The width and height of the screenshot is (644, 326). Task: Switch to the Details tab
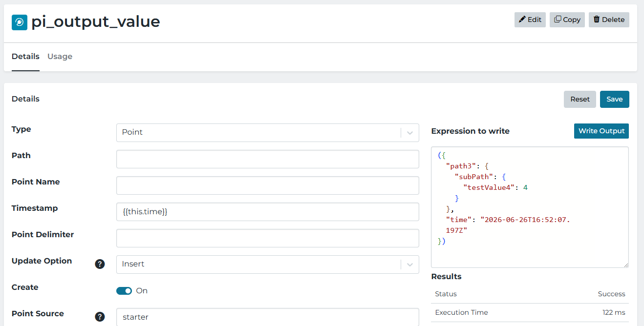(x=25, y=57)
